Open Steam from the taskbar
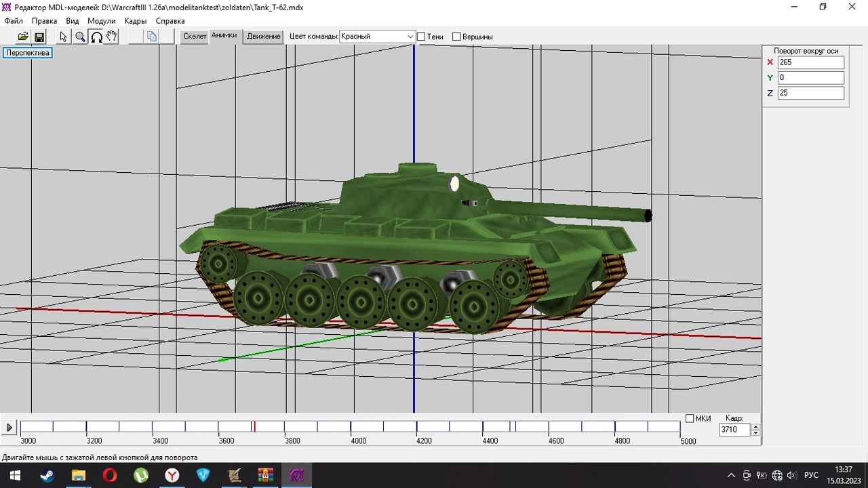The width and height of the screenshot is (868, 488). (x=47, y=475)
